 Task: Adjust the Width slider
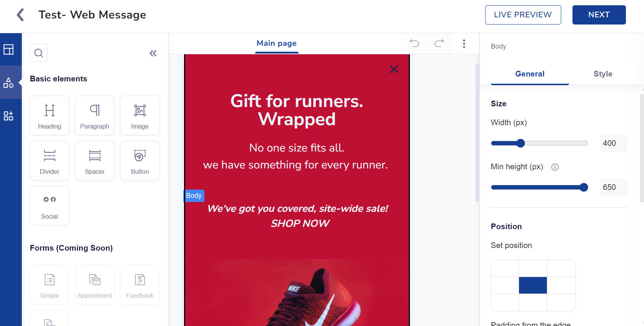pyautogui.click(x=539, y=143)
